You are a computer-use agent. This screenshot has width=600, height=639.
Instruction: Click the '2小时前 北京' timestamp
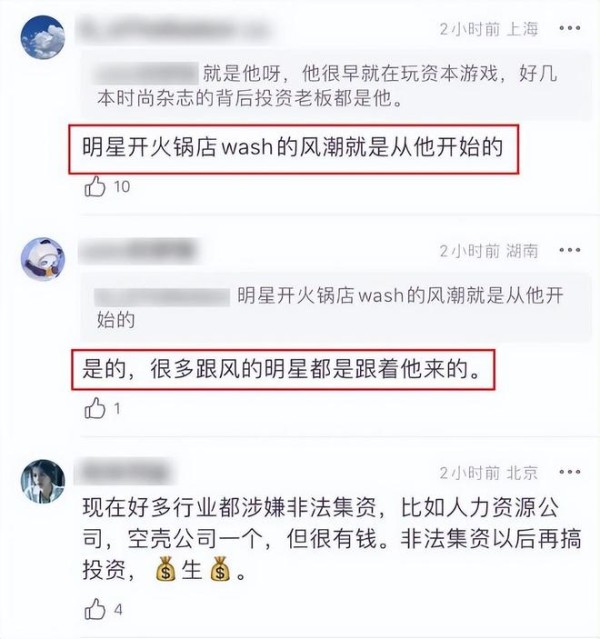coord(489,473)
